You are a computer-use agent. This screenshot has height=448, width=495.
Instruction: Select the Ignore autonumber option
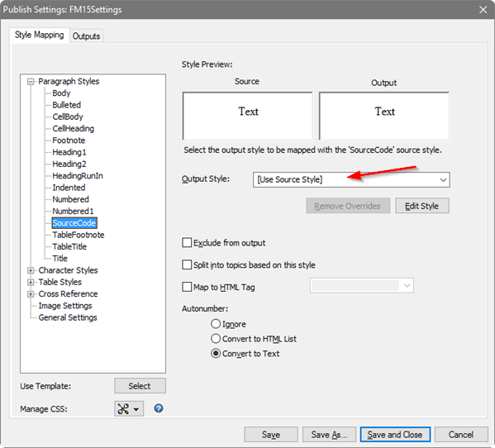coord(216,324)
